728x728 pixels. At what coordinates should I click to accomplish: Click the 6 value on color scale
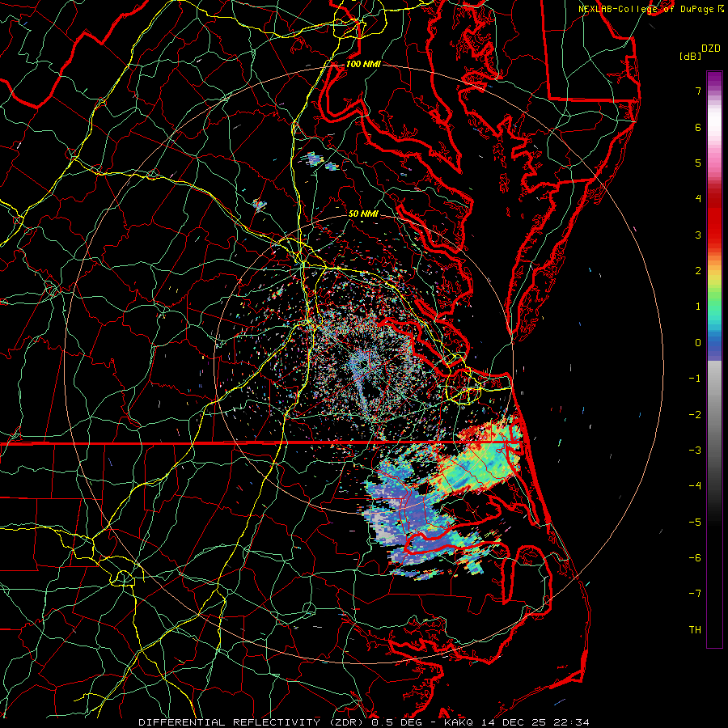(698, 127)
